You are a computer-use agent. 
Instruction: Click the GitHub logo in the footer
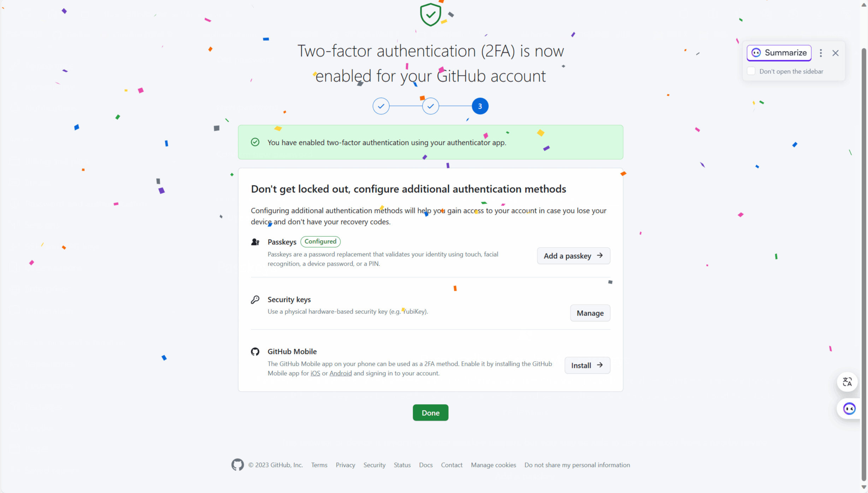tap(237, 465)
